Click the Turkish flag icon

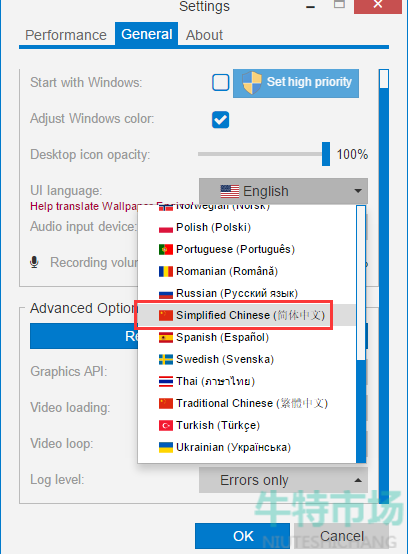pos(166,425)
